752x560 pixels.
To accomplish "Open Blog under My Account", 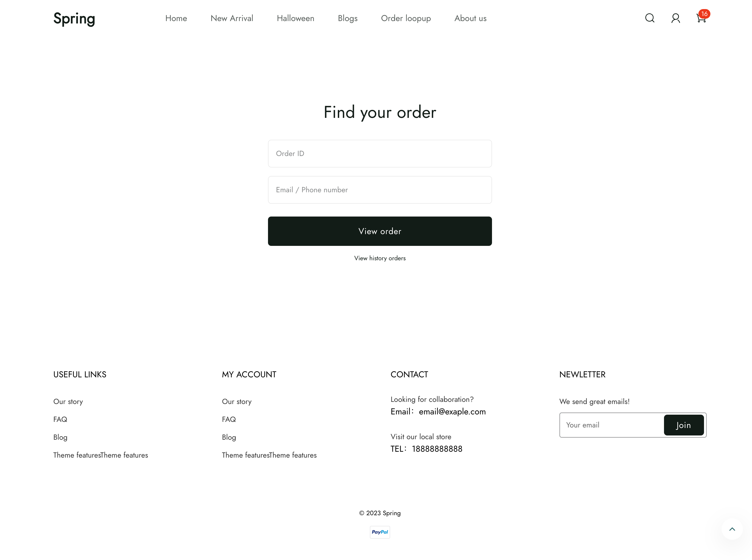I will pos(229,437).
